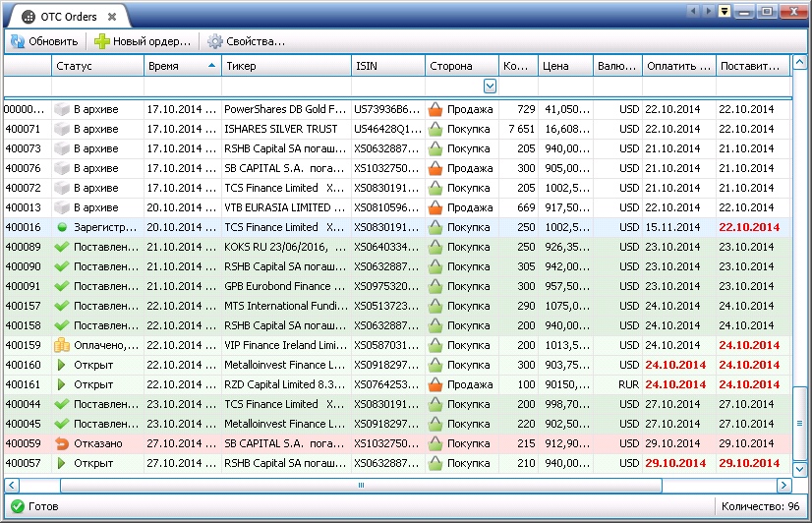The image size is (812, 523).
Task: Select ticker GPB Eurobond Finance
Action: pyautogui.click(x=285, y=286)
